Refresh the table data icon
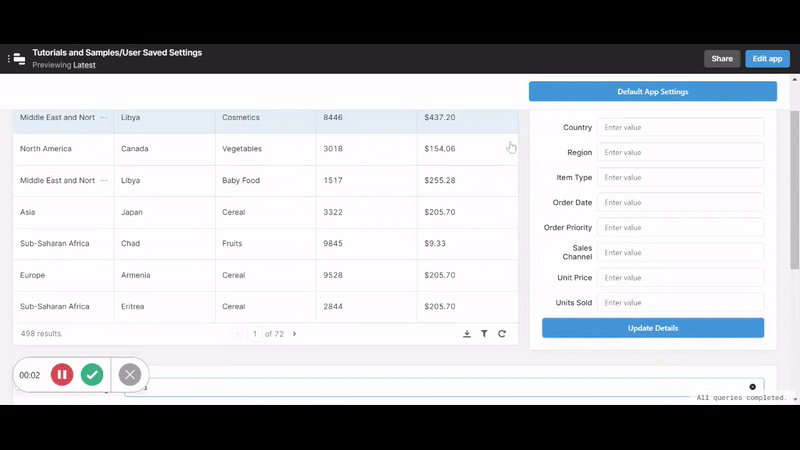800x450 pixels. click(502, 334)
